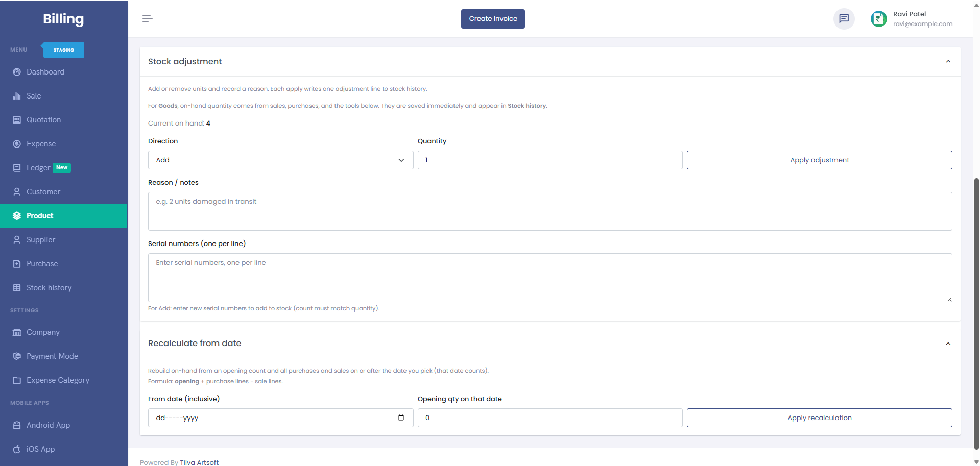
Task: Click the Product boxes icon
Action: (17, 215)
